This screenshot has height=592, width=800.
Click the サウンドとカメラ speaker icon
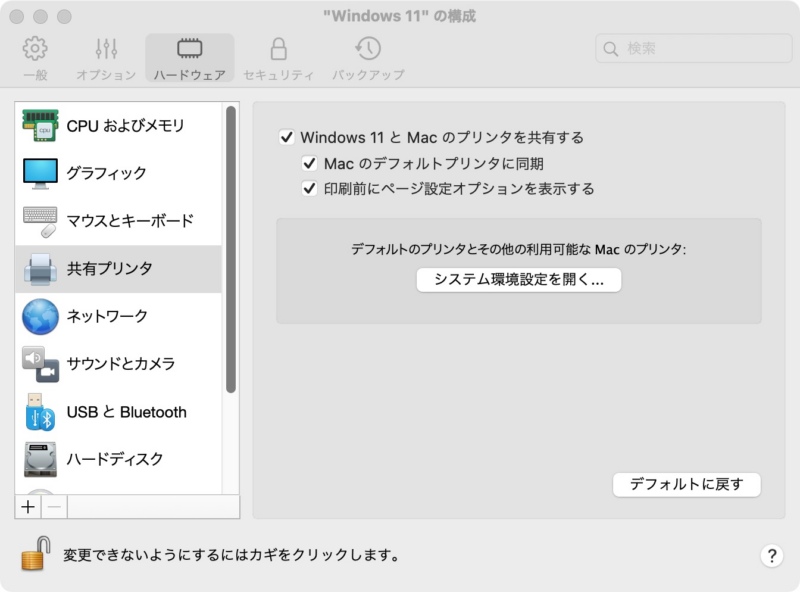(40, 364)
